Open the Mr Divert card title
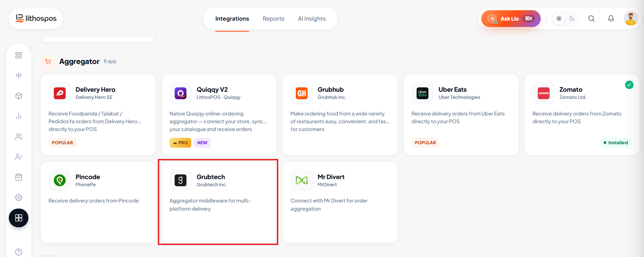The image size is (644, 257). tap(331, 177)
